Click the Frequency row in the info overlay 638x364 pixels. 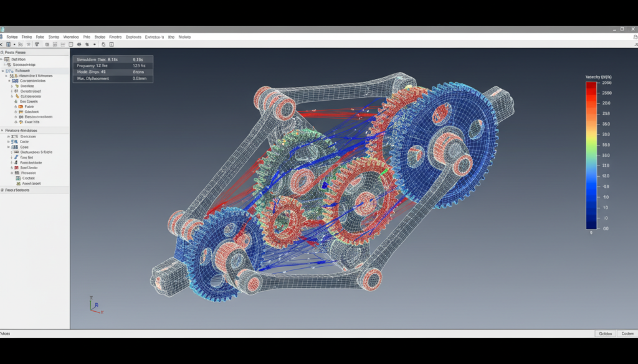(113, 65)
